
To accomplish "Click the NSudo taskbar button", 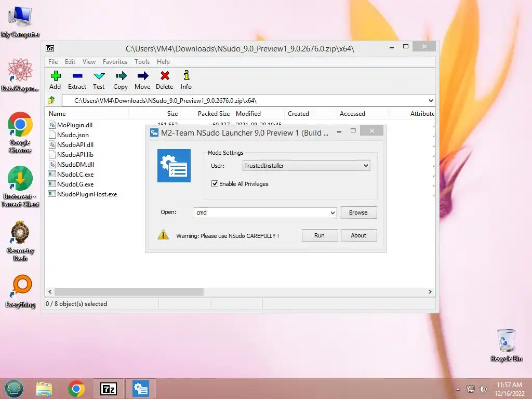I will click(x=141, y=389).
